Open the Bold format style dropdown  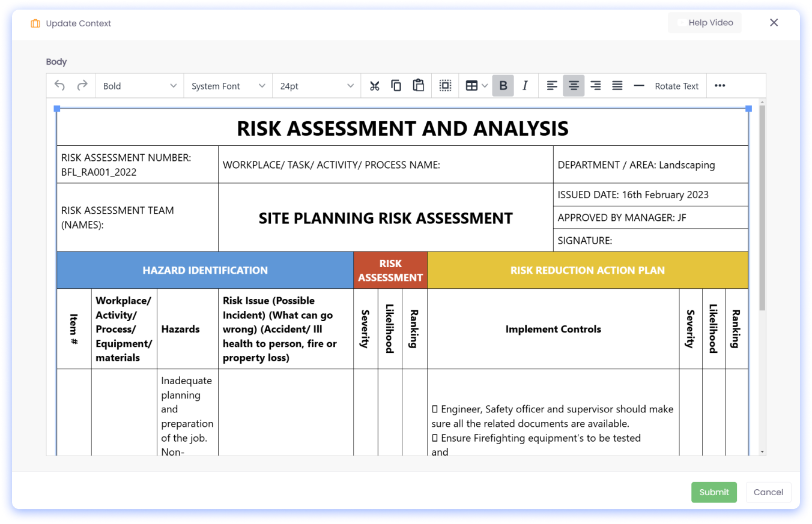point(139,86)
